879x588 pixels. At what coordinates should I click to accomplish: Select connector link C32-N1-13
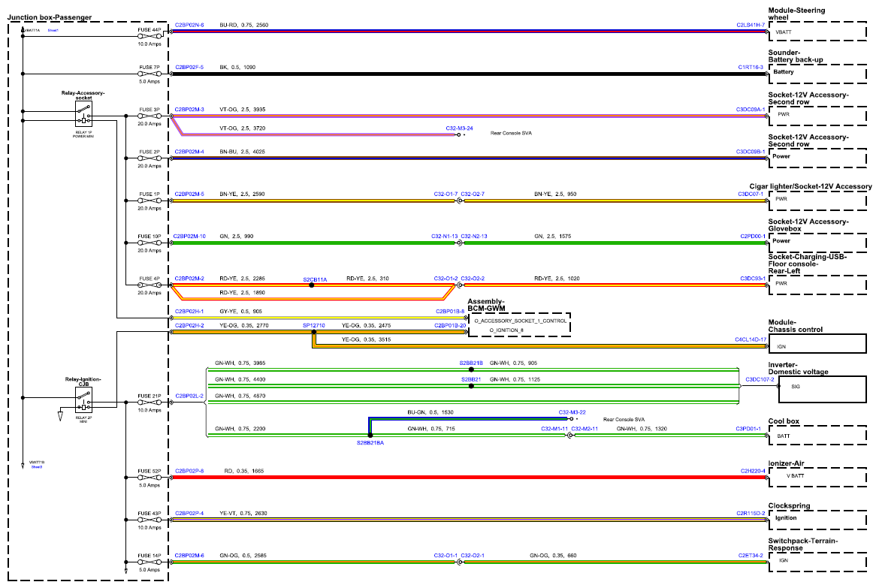445,237
